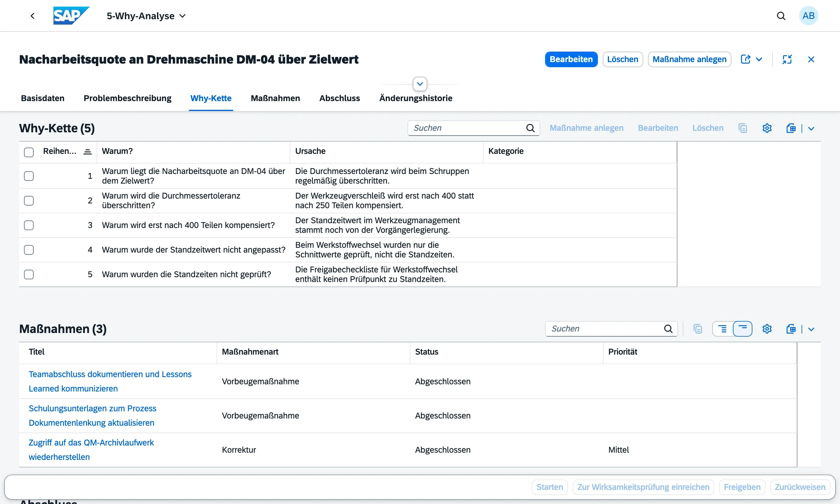Go back using the header back arrow
The height and width of the screenshot is (504, 840).
tap(33, 16)
